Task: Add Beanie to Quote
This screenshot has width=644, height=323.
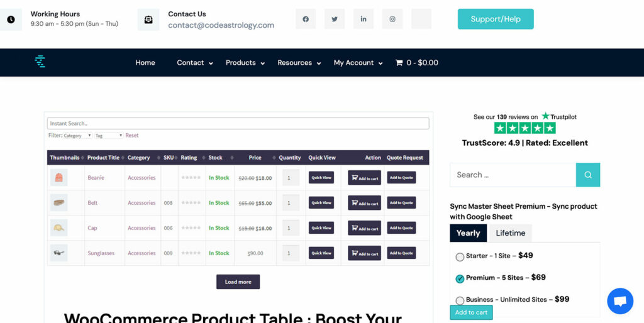Action: tap(401, 178)
